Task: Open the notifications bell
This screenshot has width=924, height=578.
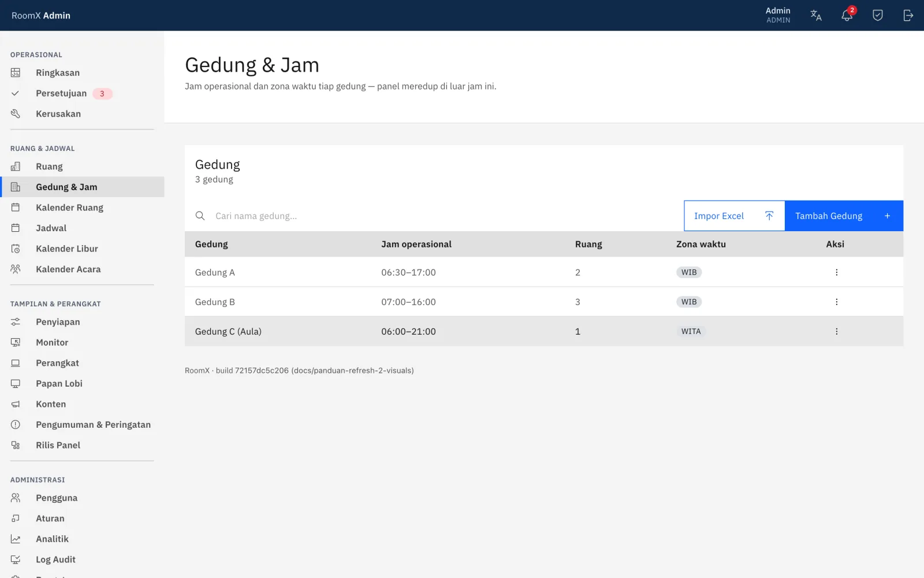Action: coord(847,16)
